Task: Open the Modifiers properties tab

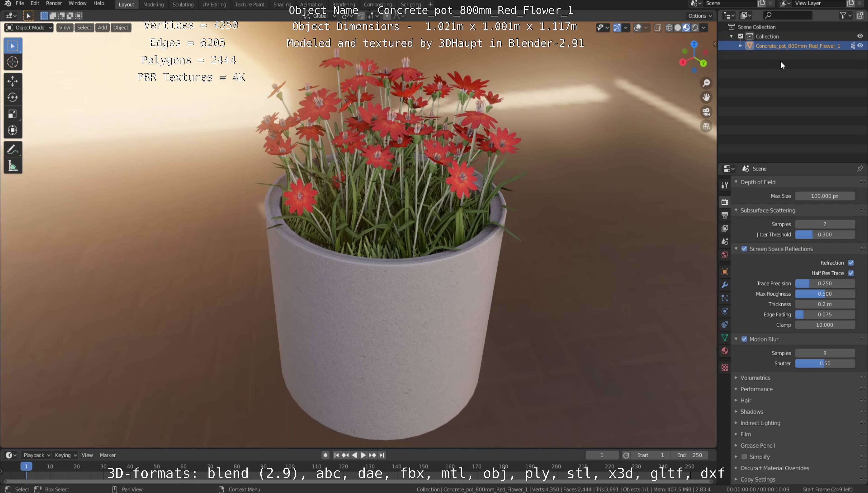Action: pyautogui.click(x=724, y=285)
